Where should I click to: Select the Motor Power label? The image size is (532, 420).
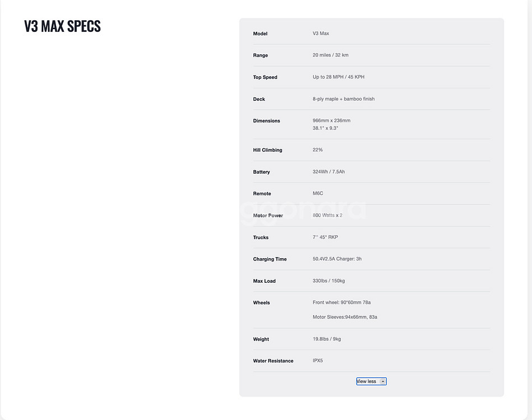(x=268, y=216)
